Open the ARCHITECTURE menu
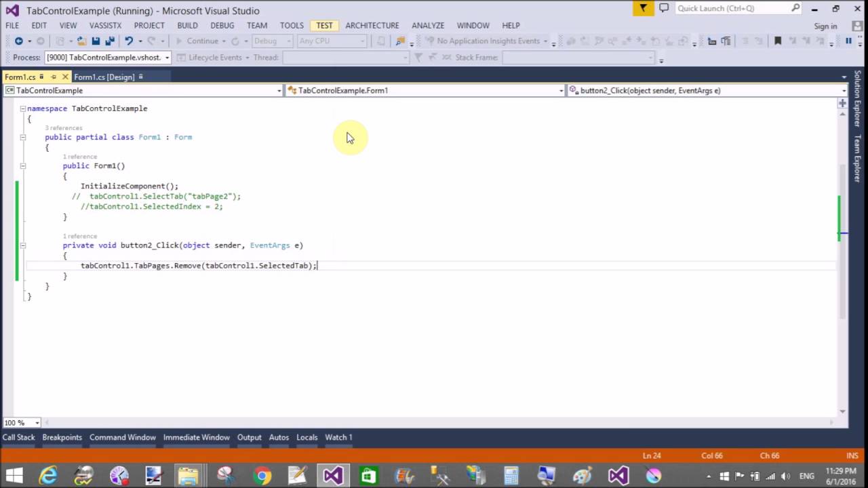Image resolution: width=868 pixels, height=488 pixels. click(x=372, y=26)
